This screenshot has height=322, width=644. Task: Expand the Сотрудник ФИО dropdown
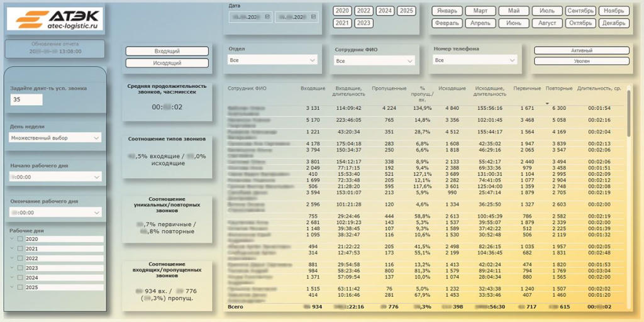tap(374, 61)
